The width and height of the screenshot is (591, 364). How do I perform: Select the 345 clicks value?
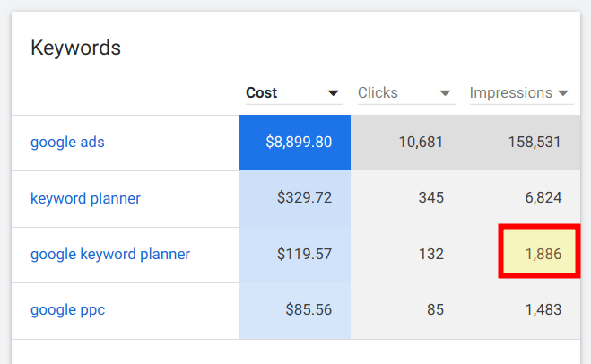[x=431, y=198]
